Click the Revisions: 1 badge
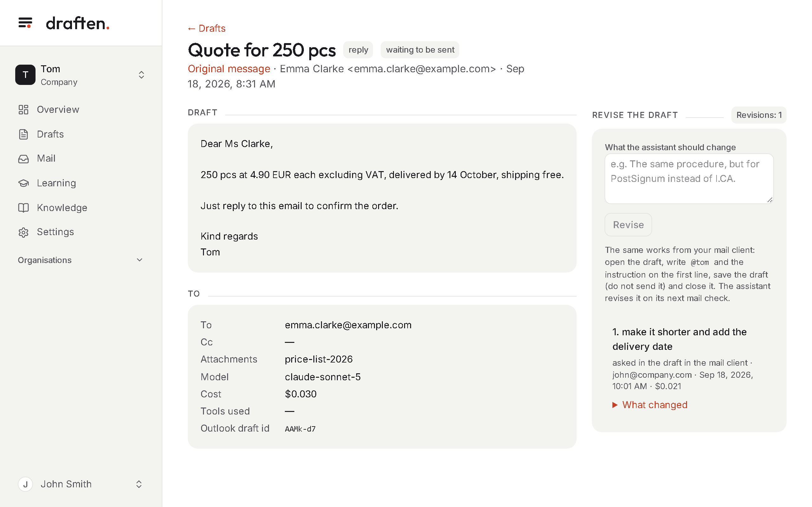 pos(759,115)
